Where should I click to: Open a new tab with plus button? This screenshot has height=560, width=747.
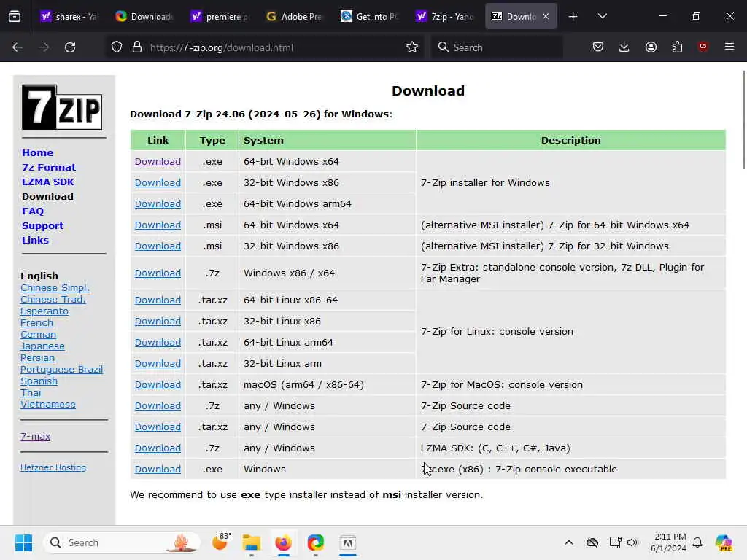[573, 17]
